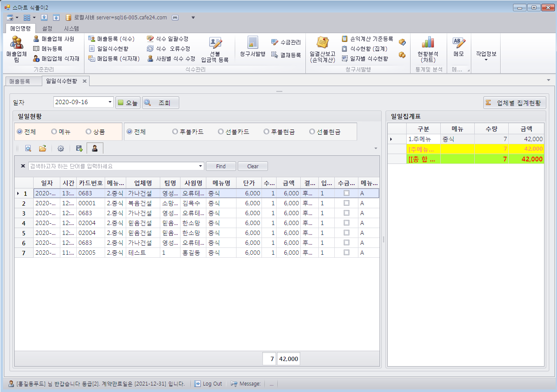Click the 오늘 button
This screenshot has height=392, width=557.
tap(128, 103)
